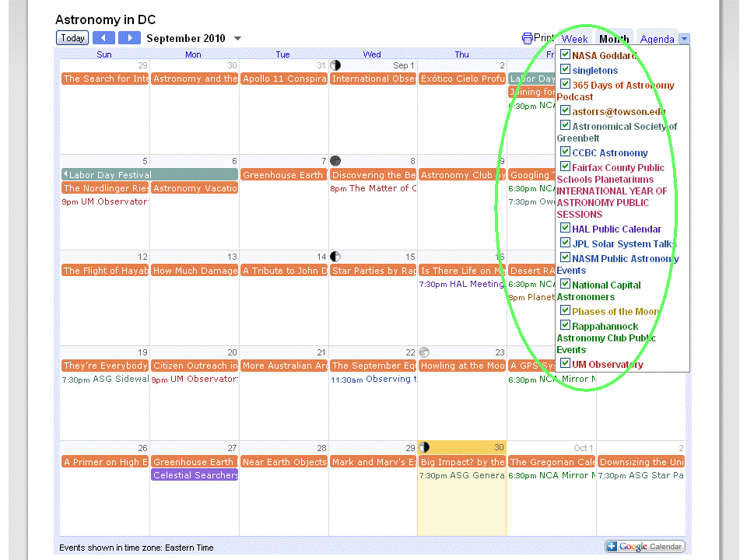Viewport: 747px width, 560px height.
Task: Open the Google Calendar add button
Action: [x=645, y=546]
